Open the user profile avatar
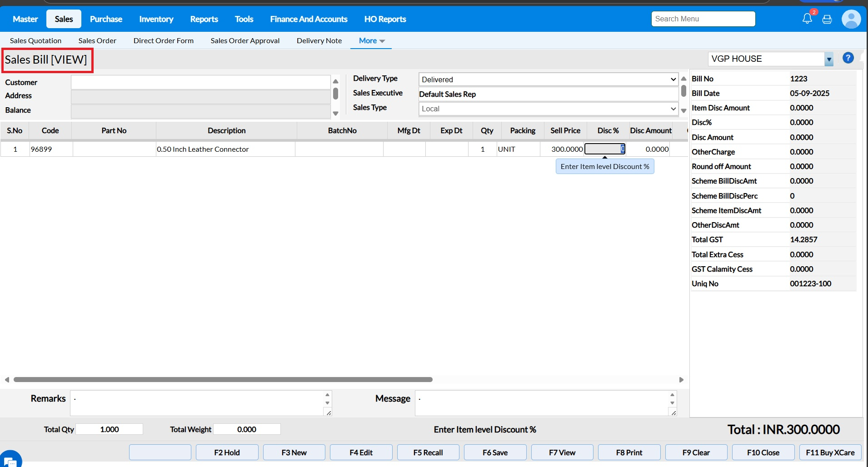Image resolution: width=868 pixels, height=467 pixels. point(851,19)
